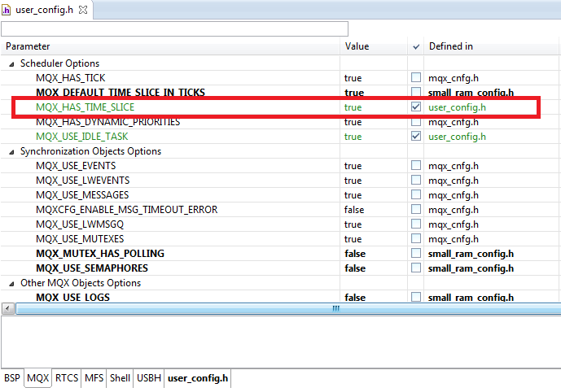Click the horizontal scrollbar thumb
The height and width of the screenshot is (392, 561).
coord(288,308)
